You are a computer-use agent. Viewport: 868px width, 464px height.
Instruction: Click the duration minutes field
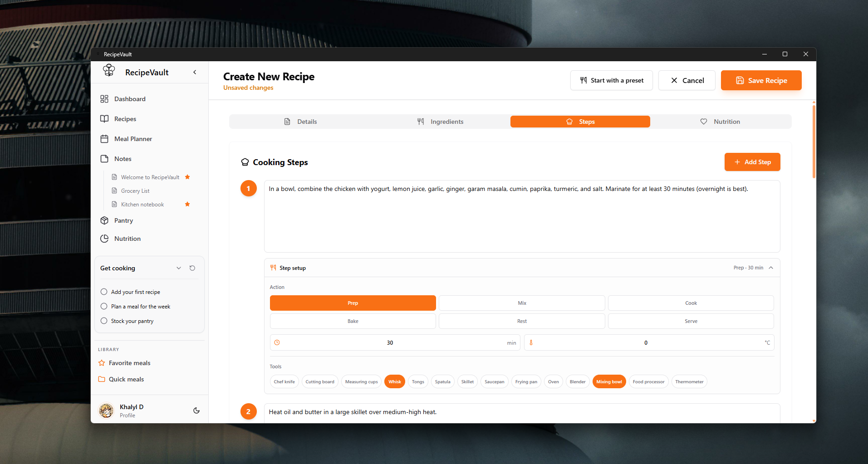395,342
